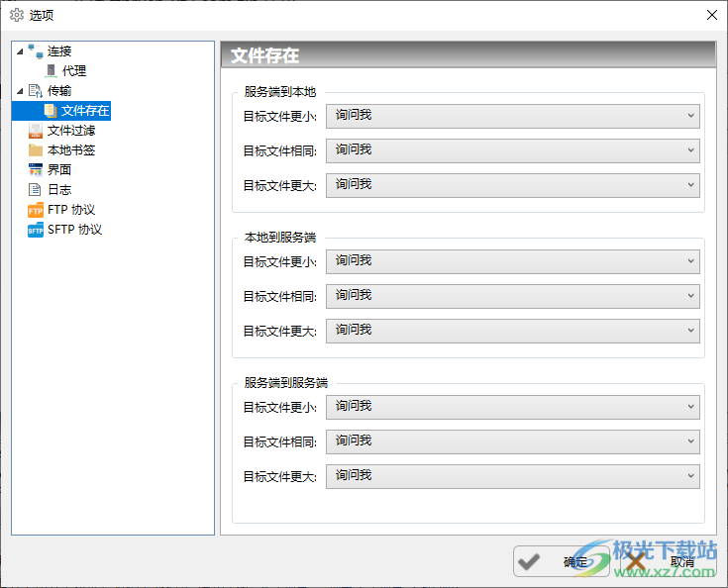The width and height of the screenshot is (728, 588).
Task: Click the 文件存在 documents icon
Action: coord(51,111)
